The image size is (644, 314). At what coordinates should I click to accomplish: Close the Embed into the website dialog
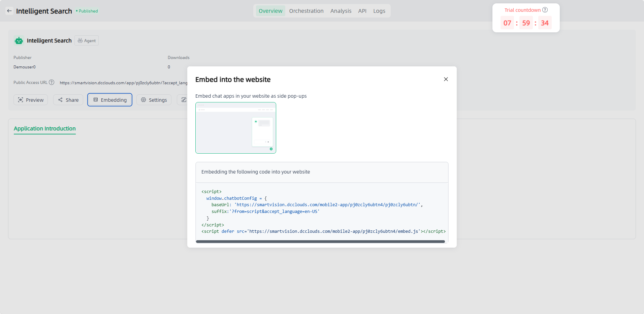446,79
